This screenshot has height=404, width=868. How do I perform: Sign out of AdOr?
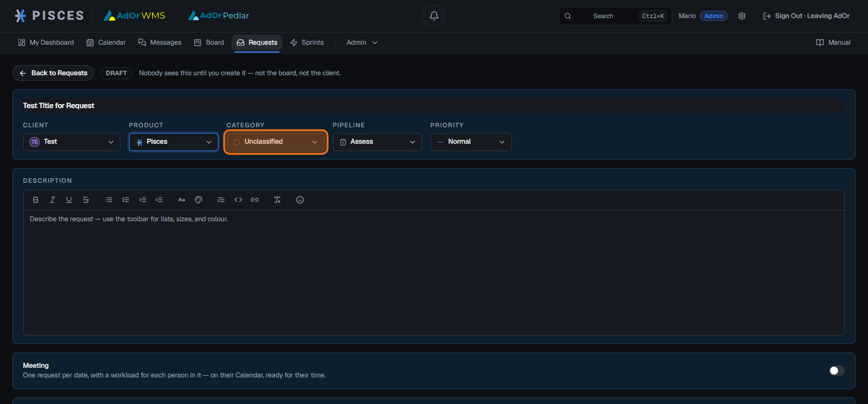tap(806, 16)
